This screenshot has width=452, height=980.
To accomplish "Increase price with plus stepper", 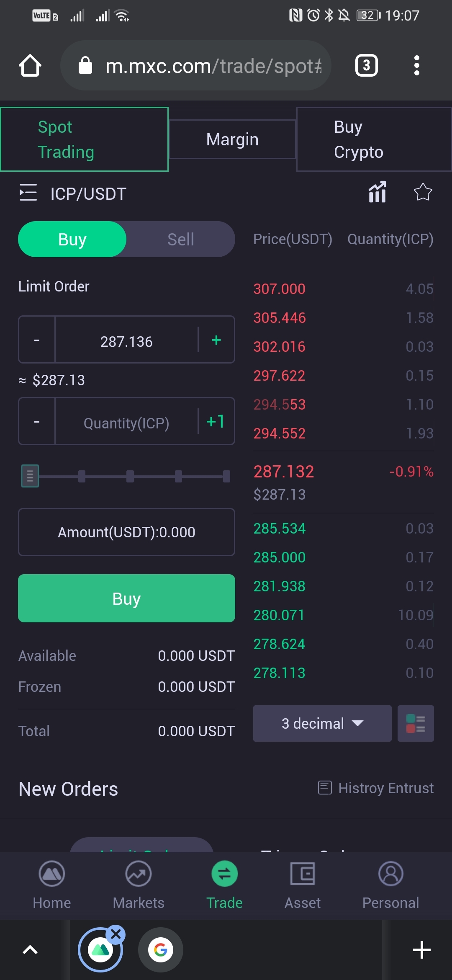I will coord(216,340).
